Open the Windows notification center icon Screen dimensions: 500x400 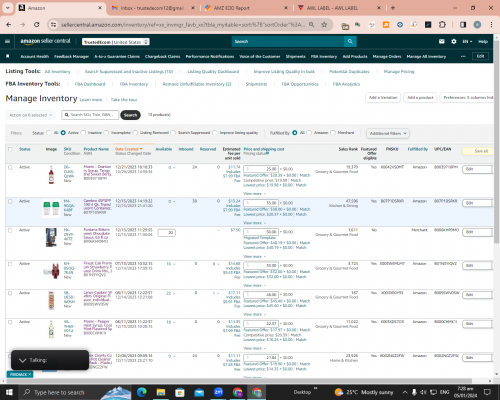pyautogui.click(x=487, y=392)
